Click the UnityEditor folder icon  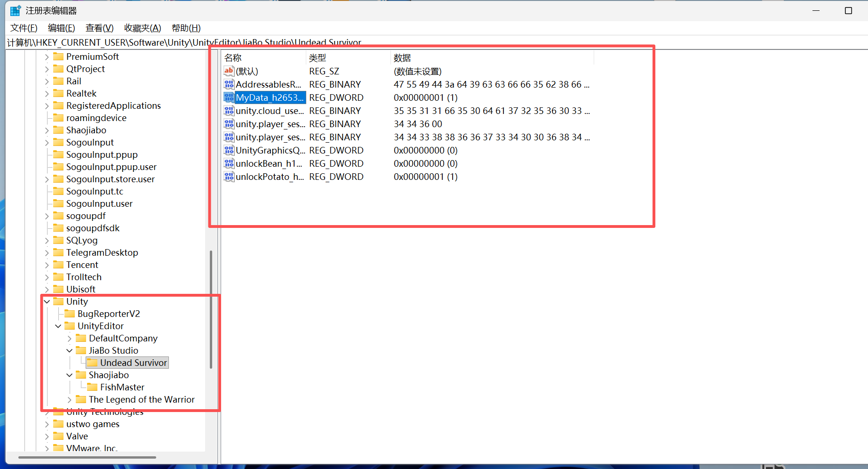tap(70, 326)
